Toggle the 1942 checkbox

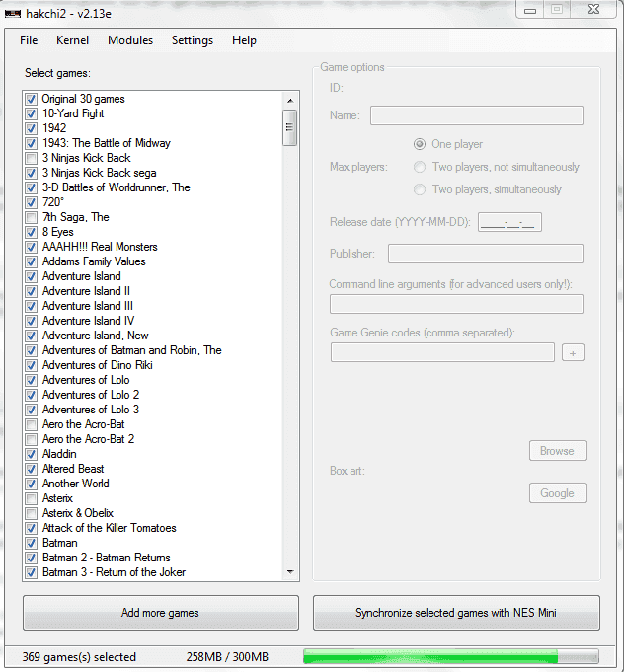point(31,128)
